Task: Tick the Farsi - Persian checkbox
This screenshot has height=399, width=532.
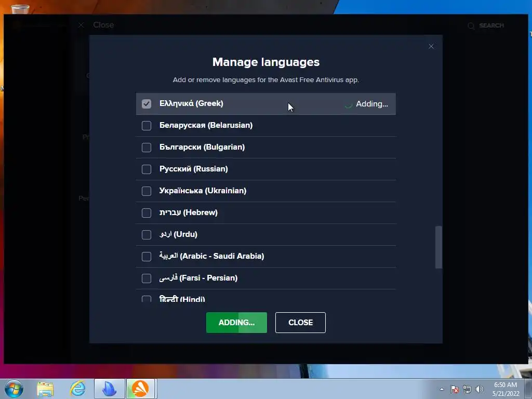Action: (x=146, y=278)
